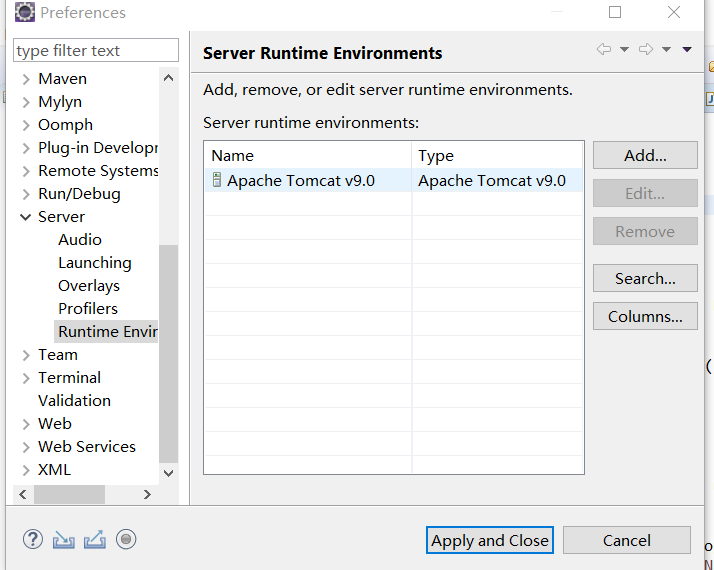Click the Forward navigation arrow

646,50
